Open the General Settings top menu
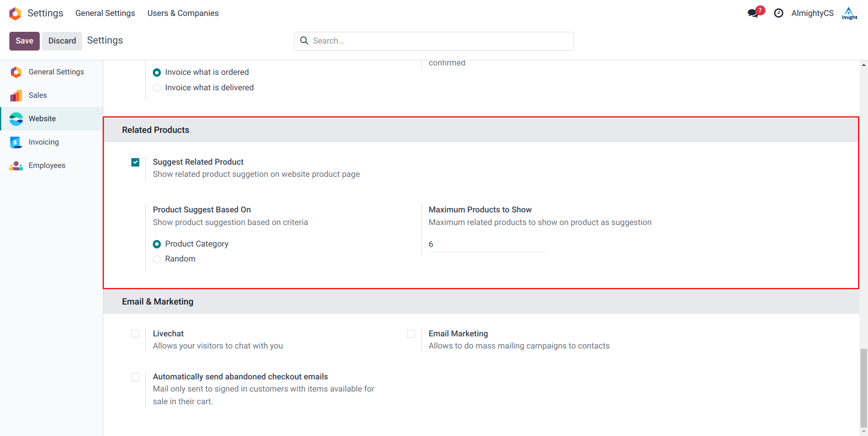Screen dimensions: 868x436 (105, 13)
